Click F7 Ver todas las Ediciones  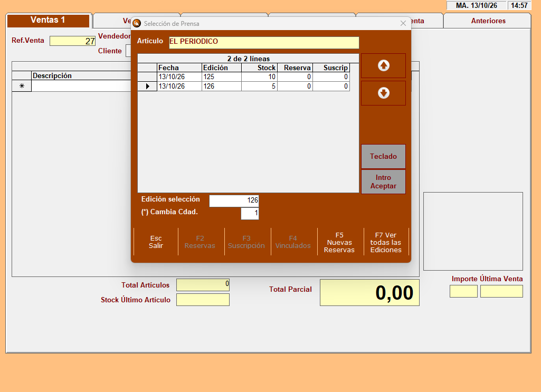(386, 242)
